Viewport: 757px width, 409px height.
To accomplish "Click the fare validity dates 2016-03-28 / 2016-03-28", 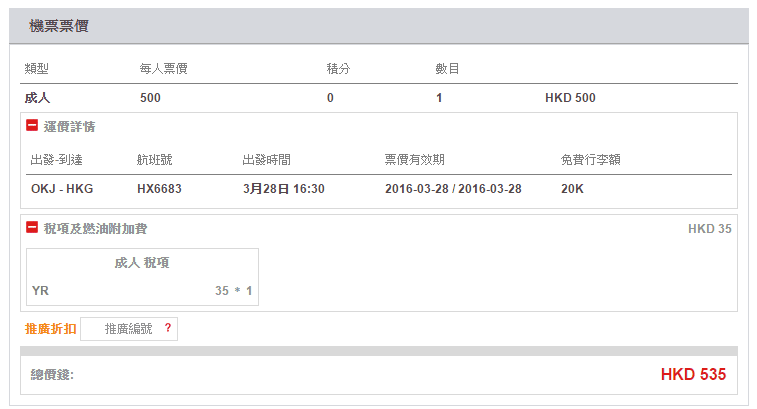I will click(x=453, y=188).
